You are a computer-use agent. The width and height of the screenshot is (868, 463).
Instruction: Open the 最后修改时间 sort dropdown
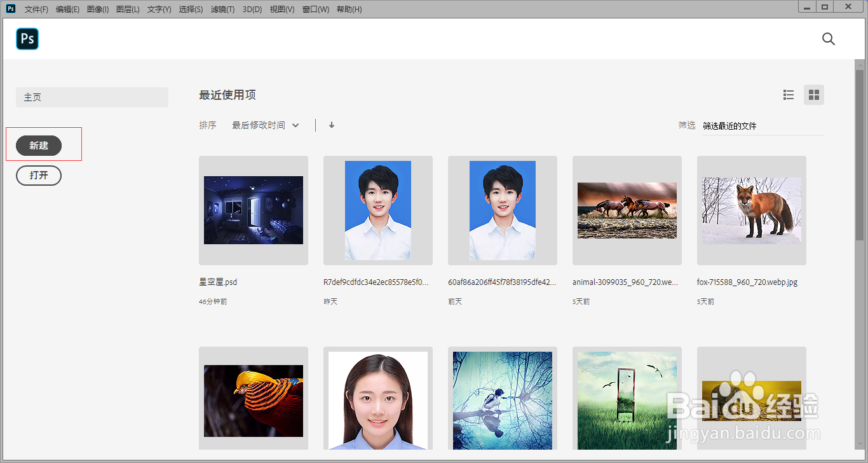click(266, 125)
